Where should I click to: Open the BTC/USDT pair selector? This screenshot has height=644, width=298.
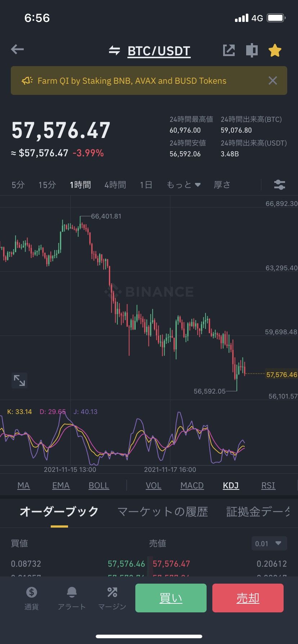[x=159, y=51]
